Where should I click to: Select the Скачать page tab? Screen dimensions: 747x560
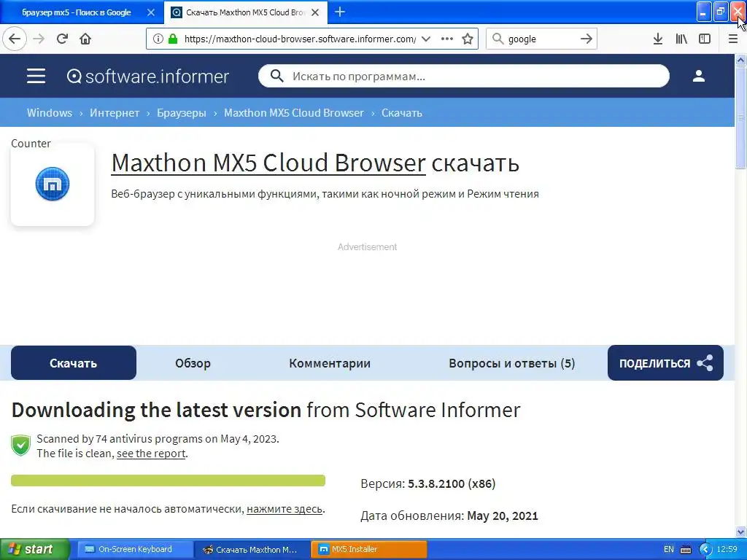point(74,363)
